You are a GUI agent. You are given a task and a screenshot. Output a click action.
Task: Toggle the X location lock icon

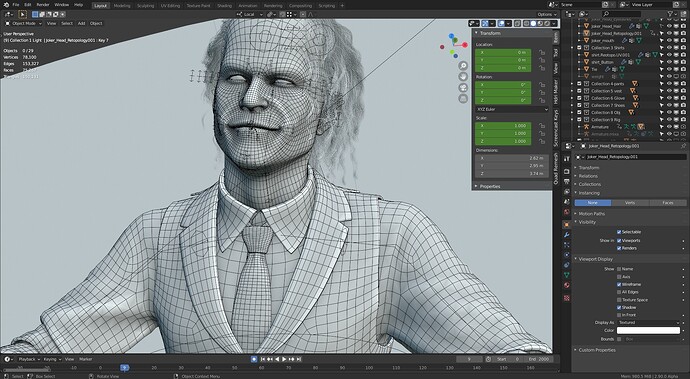tap(542, 52)
